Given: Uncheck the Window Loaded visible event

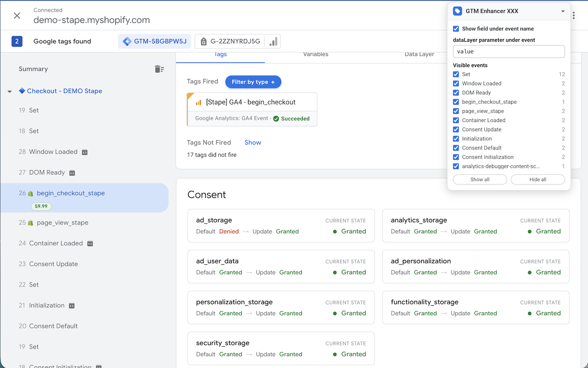Looking at the screenshot, I should pyautogui.click(x=456, y=83).
